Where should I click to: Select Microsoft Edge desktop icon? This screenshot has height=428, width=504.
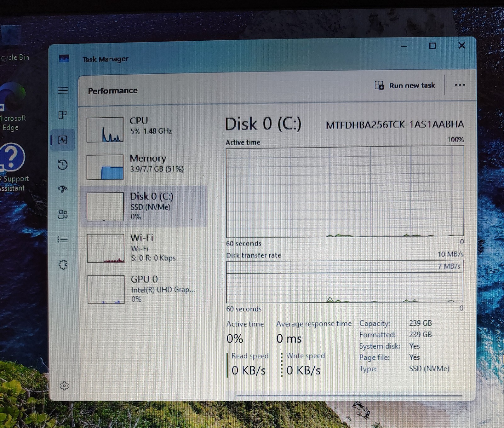13,107
